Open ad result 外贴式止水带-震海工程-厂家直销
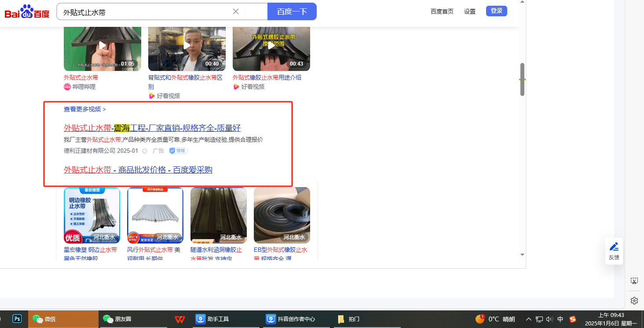This screenshot has width=644, height=328. pyautogui.click(x=152, y=128)
